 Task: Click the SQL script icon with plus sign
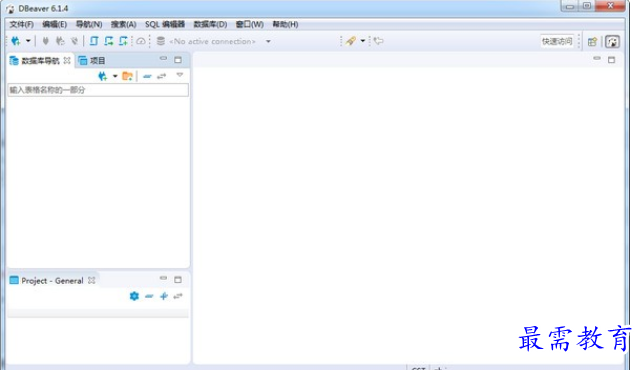pos(123,41)
